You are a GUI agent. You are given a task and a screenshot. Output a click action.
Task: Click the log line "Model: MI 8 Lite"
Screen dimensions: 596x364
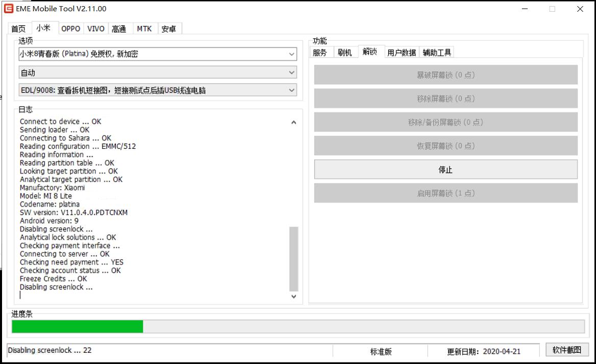coord(45,196)
